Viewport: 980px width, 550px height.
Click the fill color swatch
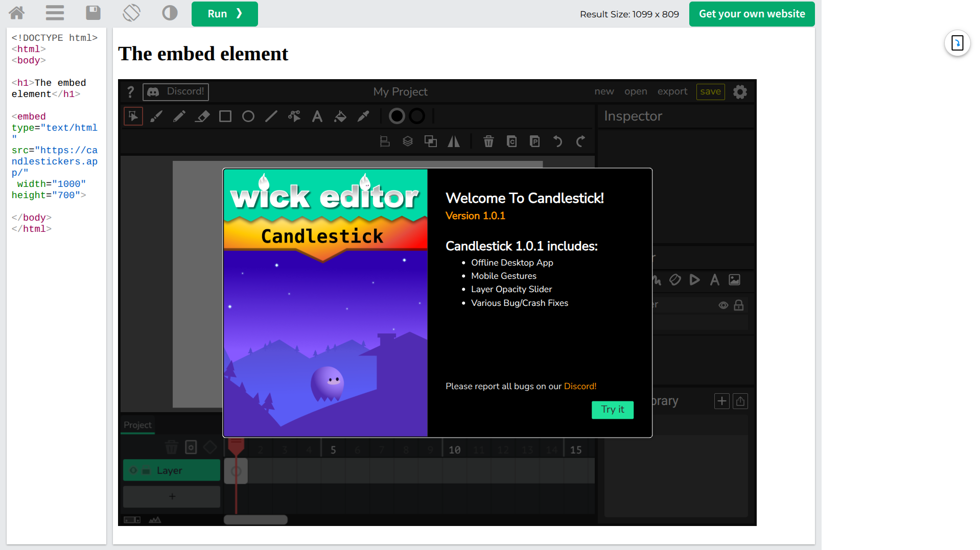click(396, 116)
